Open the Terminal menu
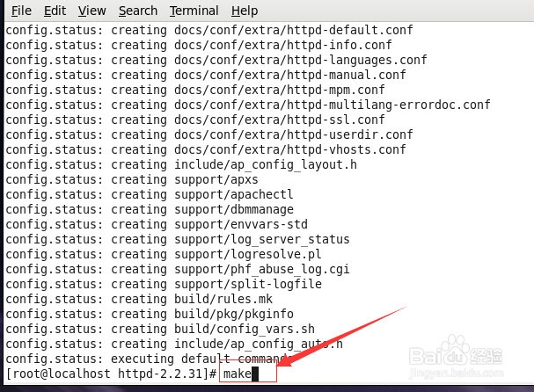 [x=194, y=11]
